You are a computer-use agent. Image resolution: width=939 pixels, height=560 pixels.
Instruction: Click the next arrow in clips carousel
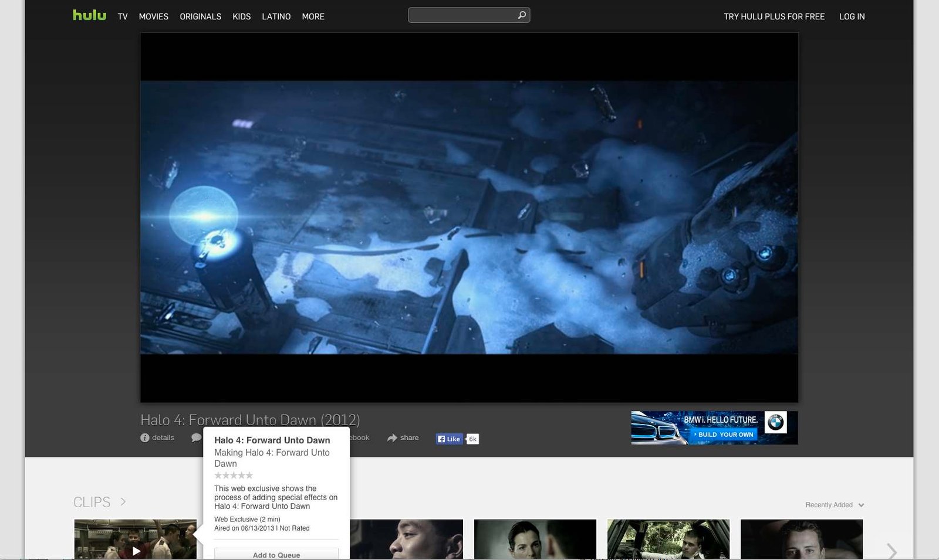(891, 551)
